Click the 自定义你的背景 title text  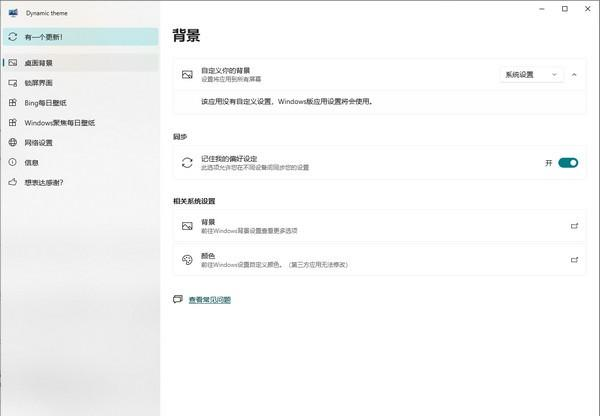click(226, 70)
